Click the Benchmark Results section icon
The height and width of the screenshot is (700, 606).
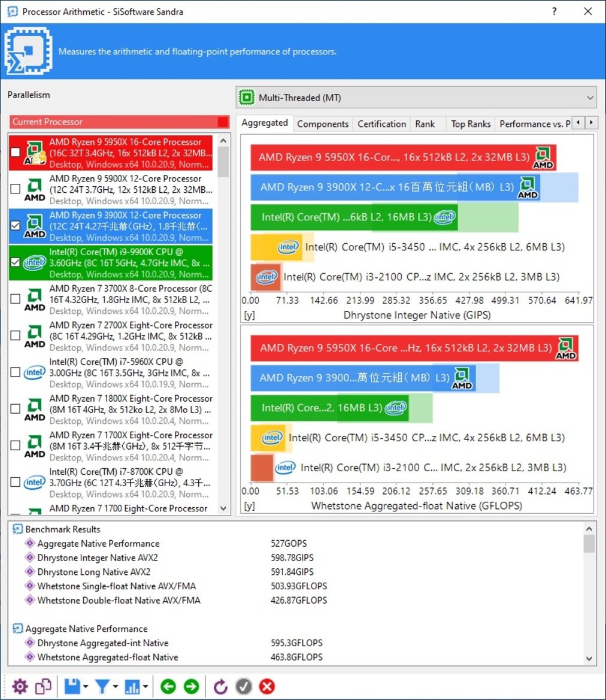[17, 529]
